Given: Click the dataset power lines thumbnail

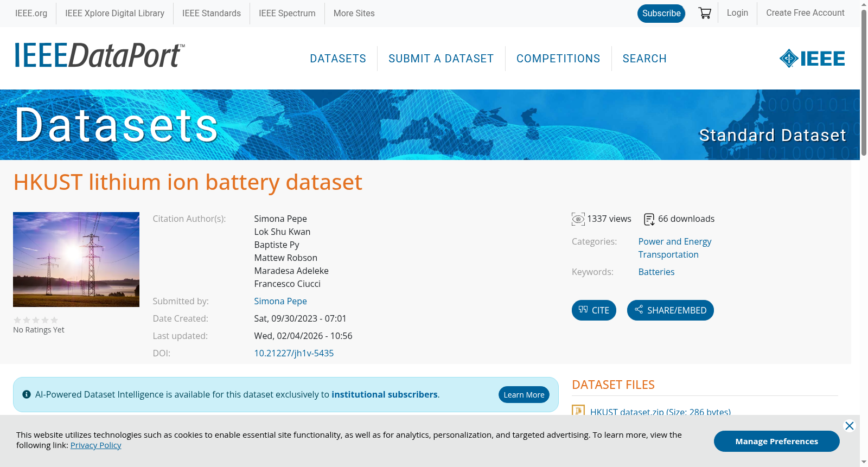Looking at the screenshot, I should pyautogui.click(x=76, y=259).
